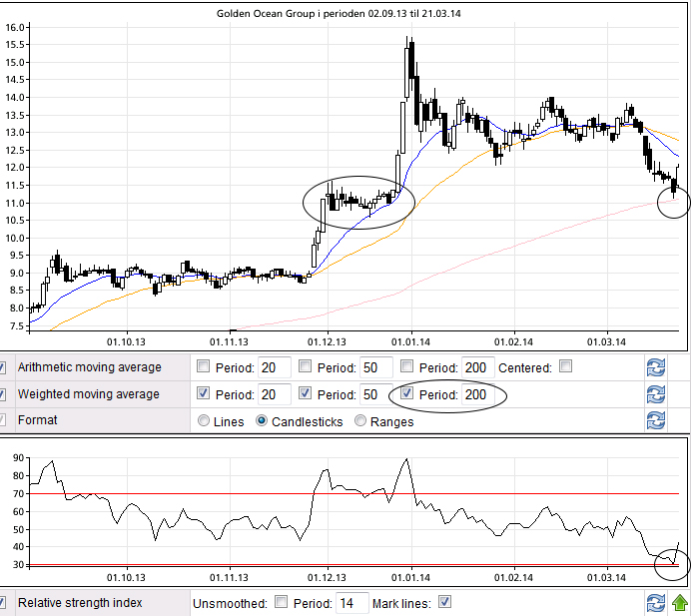Click refresh icon in Format row
Image resolution: width=691 pixels, height=616 pixels.
pos(655,420)
